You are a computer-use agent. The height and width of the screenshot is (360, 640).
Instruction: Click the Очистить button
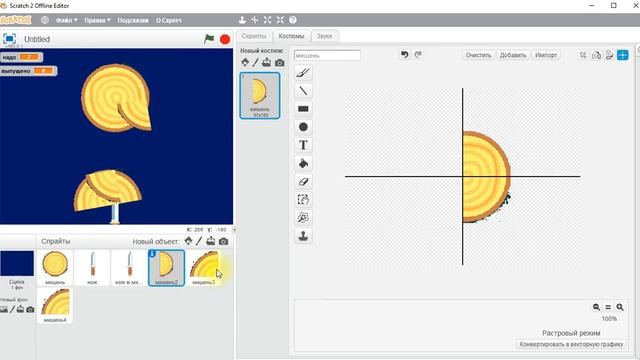coord(478,55)
